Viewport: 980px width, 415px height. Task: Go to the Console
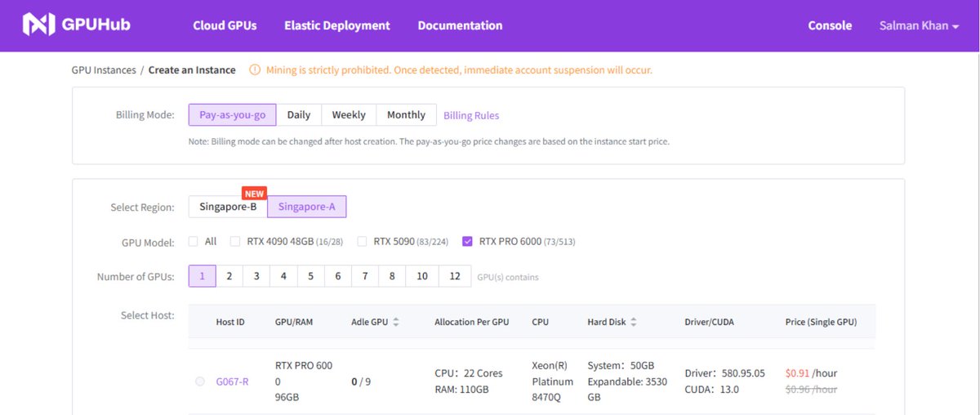pyautogui.click(x=830, y=25)
